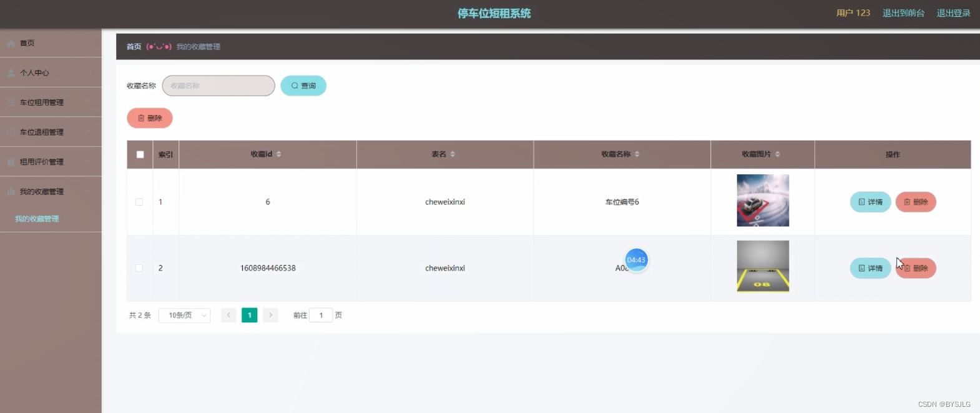Click the chart icon beside 我的收藏管理
This screenshot has width=980, height=413.
pyautogui.click(x=11, y=192)
